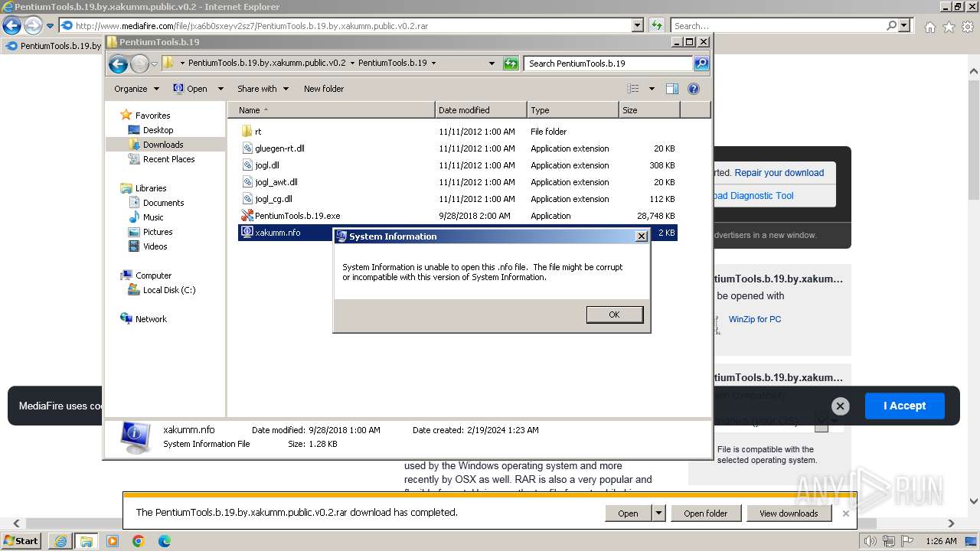Screen dimensions: 980x551
Task: Select Pictures library
Action: point(158,232)
